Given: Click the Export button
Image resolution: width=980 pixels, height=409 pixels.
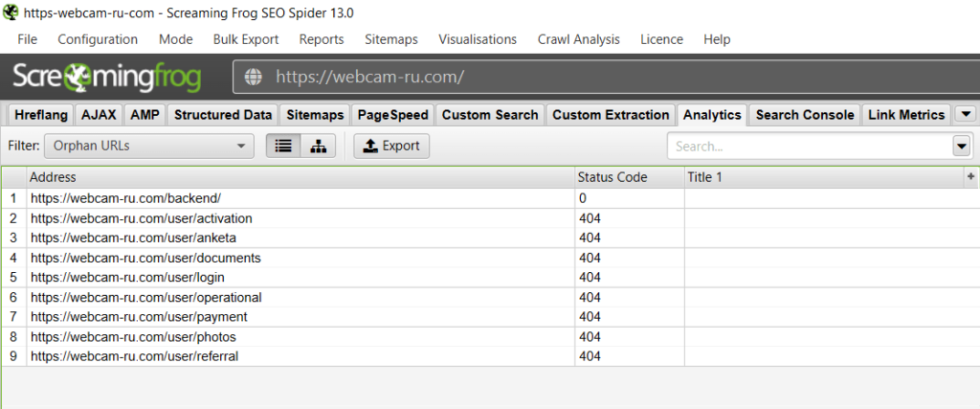Looking at the screenshot, I should [x=391, y=147].
